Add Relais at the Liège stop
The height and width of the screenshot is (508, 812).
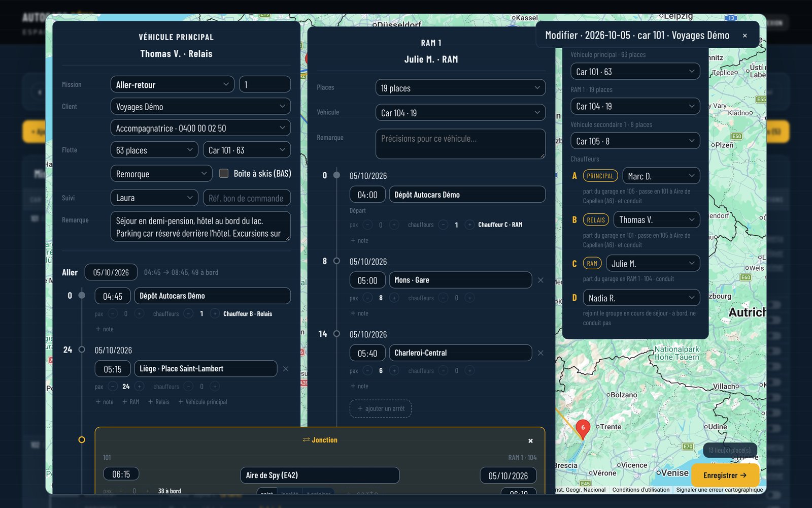point(159,402)
